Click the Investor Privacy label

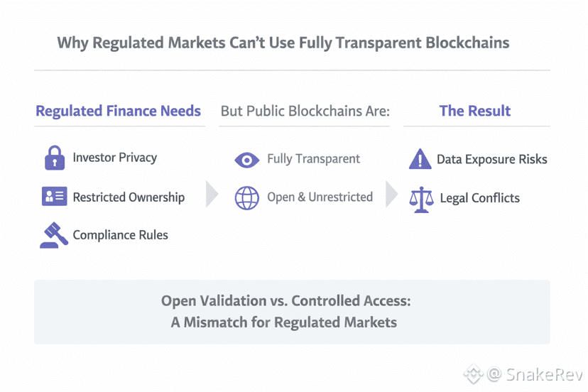pyautogui.click(x=114, y=158)
